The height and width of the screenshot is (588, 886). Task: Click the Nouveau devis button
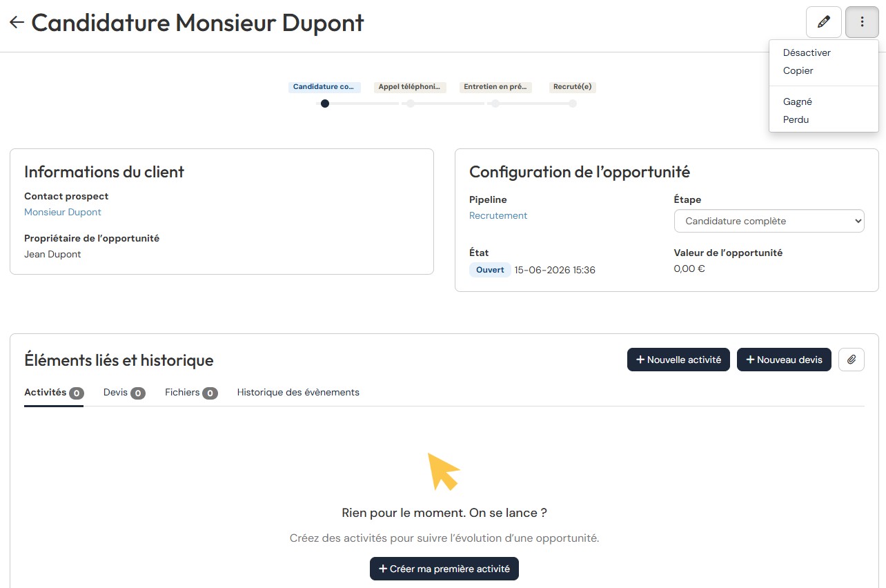point(784,360)
